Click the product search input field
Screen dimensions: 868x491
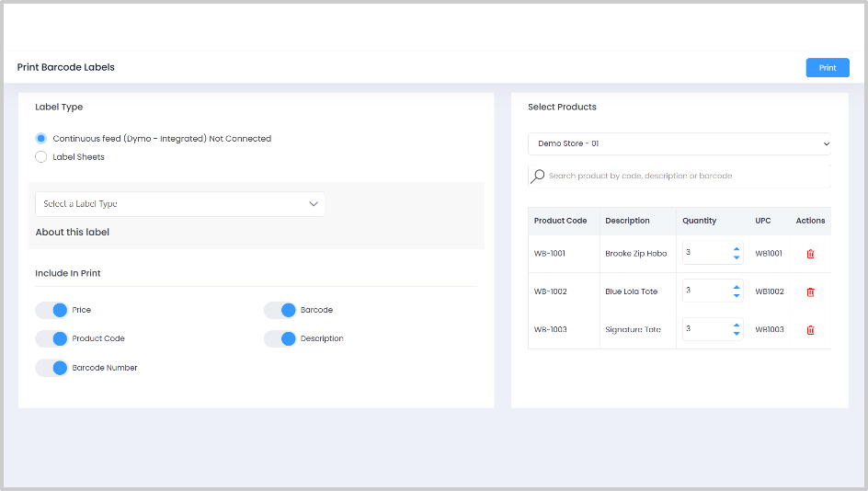point(685,176)
